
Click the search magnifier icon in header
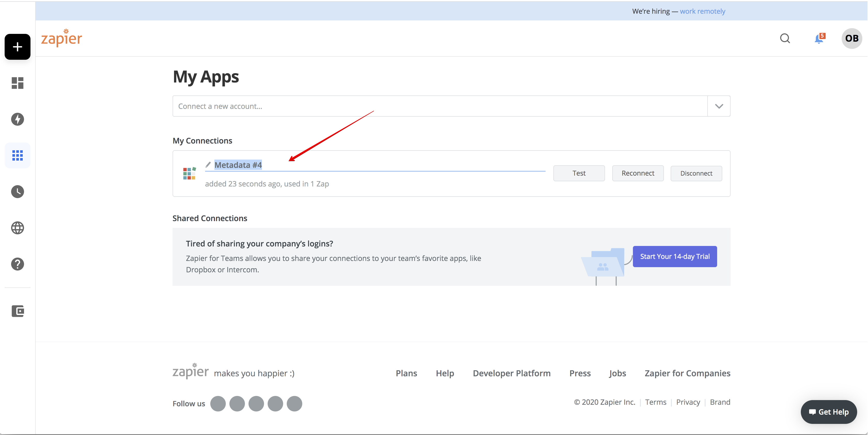click(785, 39)
